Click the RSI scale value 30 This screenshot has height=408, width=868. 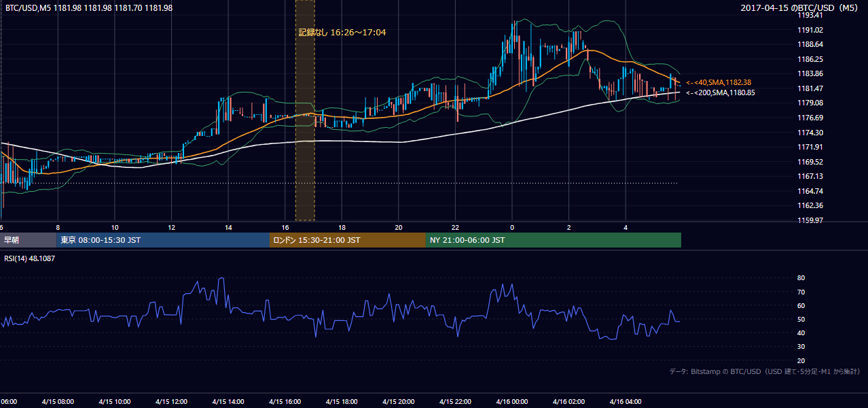(801, 347)
